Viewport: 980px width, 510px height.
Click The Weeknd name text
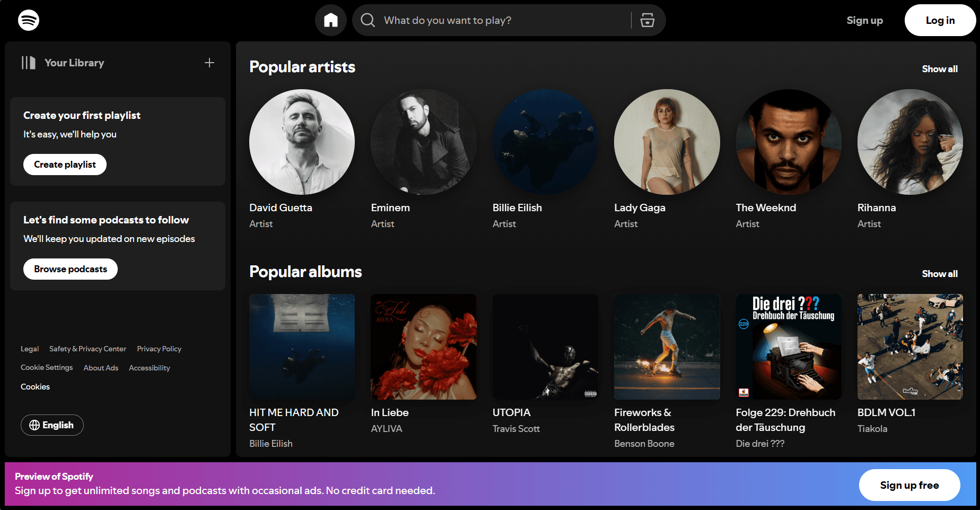(x=766, y=208)
